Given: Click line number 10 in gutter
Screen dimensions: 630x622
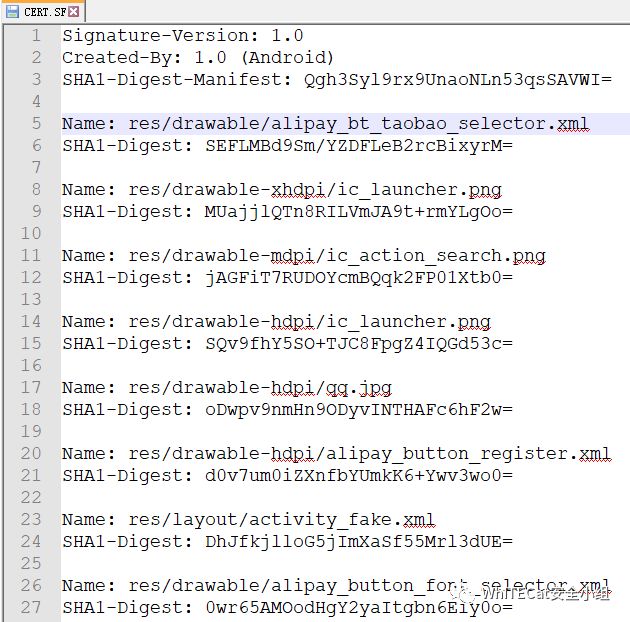Looking at the screenshot, I should [x=31, y=234].
